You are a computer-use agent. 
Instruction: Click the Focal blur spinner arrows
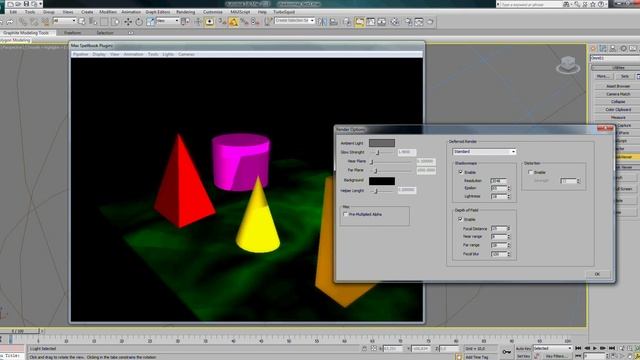tap(509, 254)
